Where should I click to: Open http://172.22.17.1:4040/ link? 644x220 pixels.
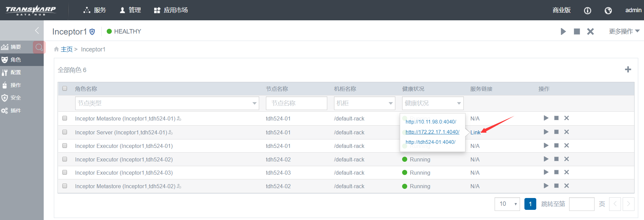coord(432,132)
